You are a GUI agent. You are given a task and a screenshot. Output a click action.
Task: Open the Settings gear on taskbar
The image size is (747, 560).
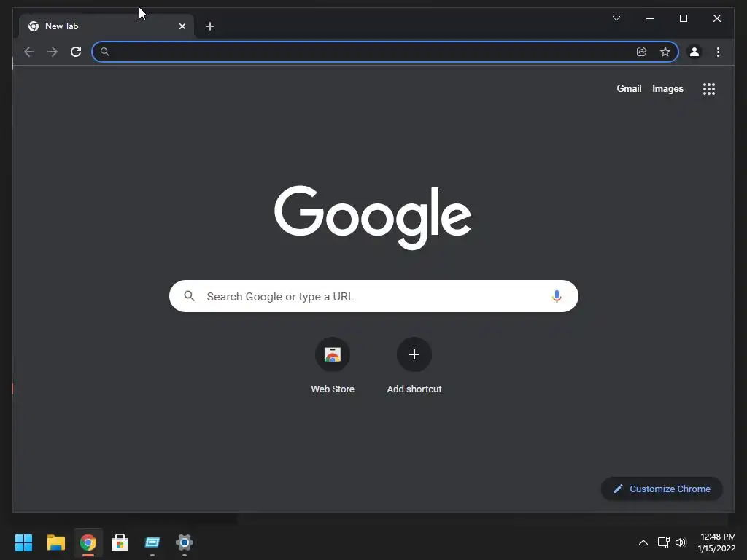point(185,542)
